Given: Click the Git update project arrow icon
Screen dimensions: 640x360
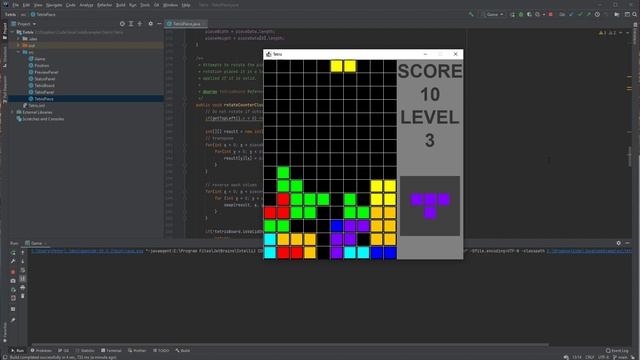Looking at the screenshot, I should [x=571, y=14].
